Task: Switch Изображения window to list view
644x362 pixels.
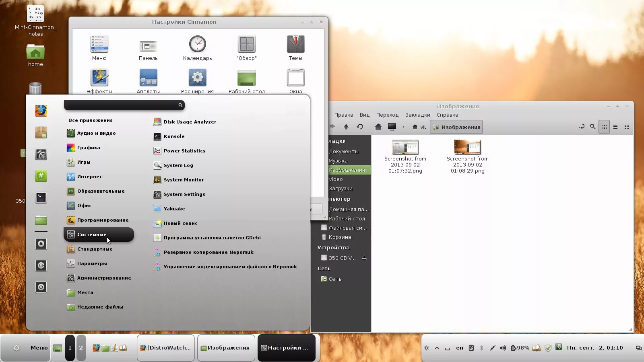Action: (x=615, y=127)
